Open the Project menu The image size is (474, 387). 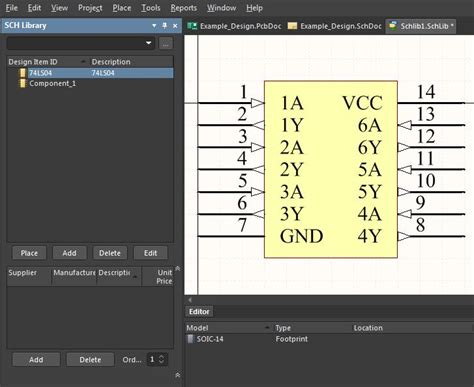[x=90, y=8]
